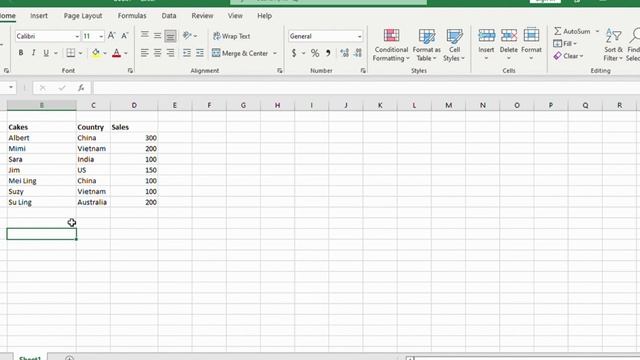640x360 pixels.
Task: Toggle Wrap Text
Action: point(231,36)
